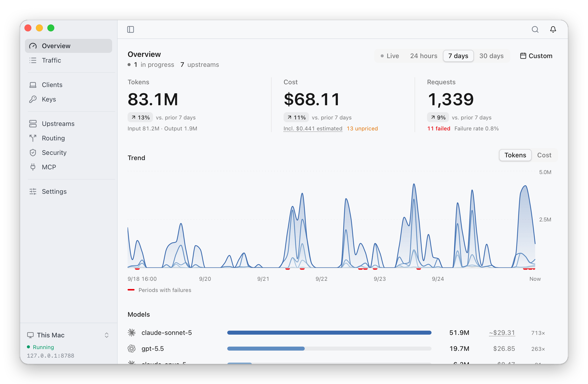Open Settings page

[x=69, y=192]
